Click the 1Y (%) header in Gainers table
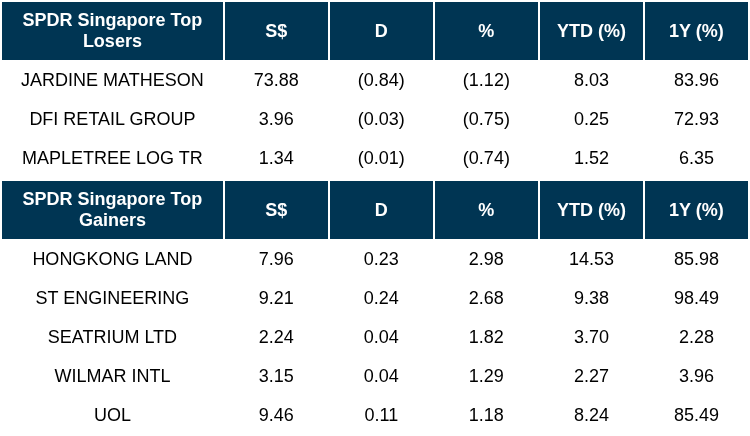Image resolution: width=750 pixels, height=436 pixels. [x=696, y=210]
